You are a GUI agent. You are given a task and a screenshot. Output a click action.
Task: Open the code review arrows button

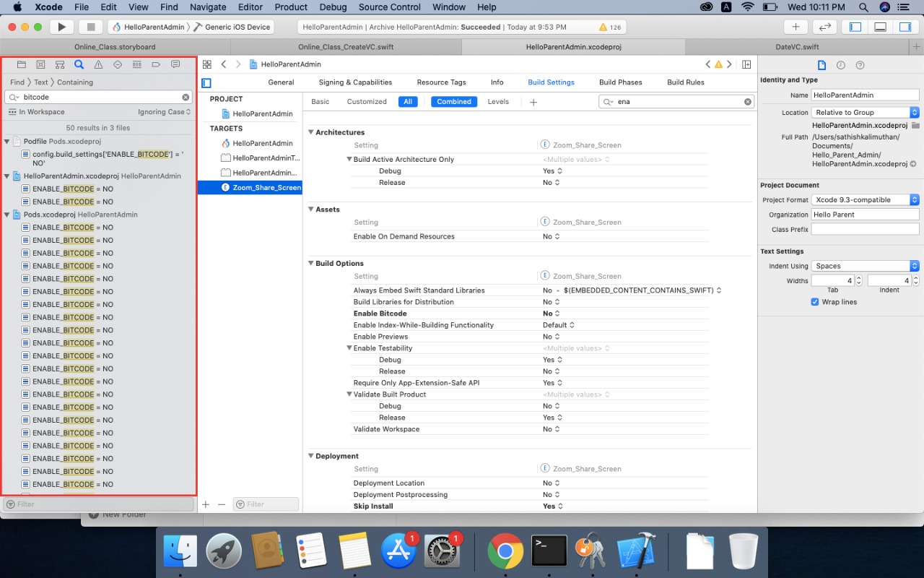click(824, 27)
